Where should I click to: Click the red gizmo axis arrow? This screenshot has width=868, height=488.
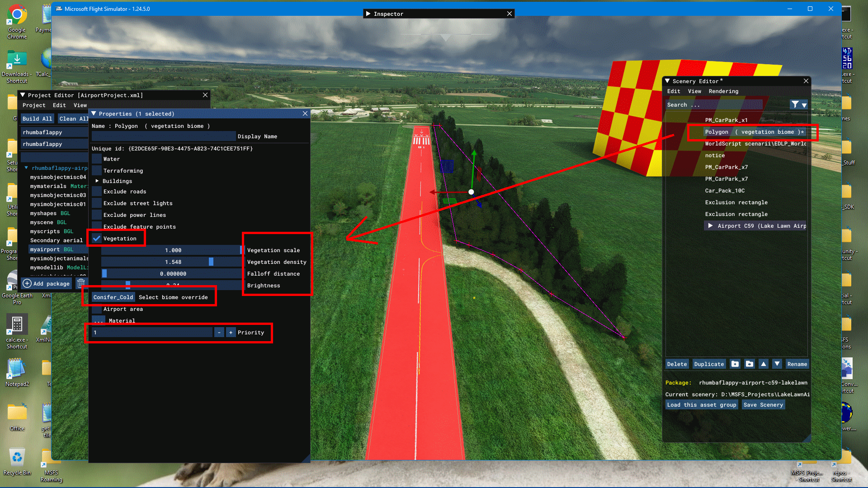pyautogui.click(x=433, y=192)
